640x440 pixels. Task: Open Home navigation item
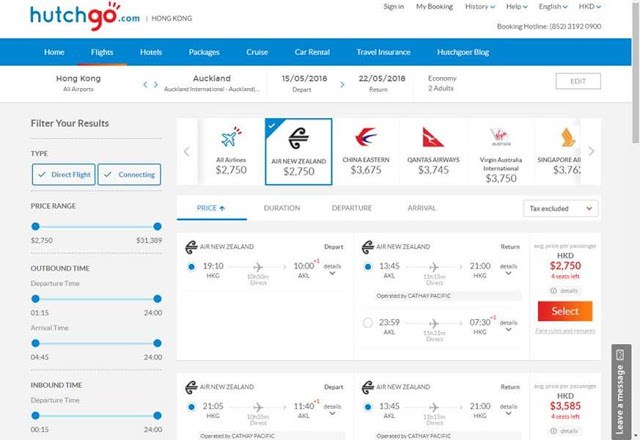click(54, 52)
